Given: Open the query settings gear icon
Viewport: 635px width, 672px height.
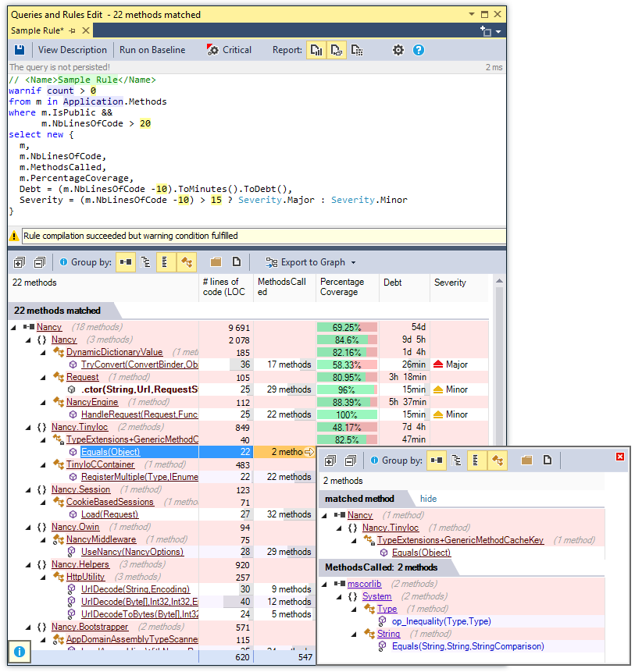Looking at the screenshot, I should (398, 50).
